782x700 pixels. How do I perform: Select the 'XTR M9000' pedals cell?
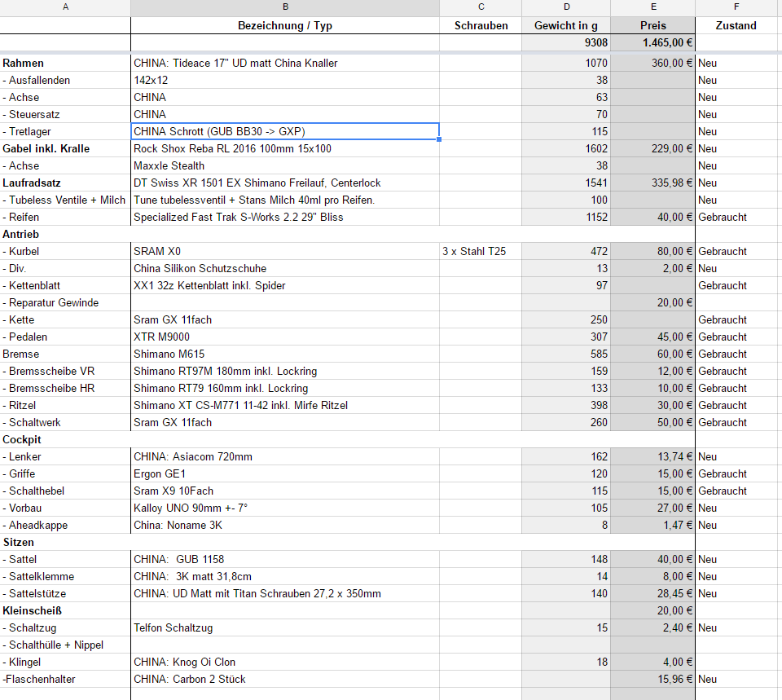click(x=284, y=337)
